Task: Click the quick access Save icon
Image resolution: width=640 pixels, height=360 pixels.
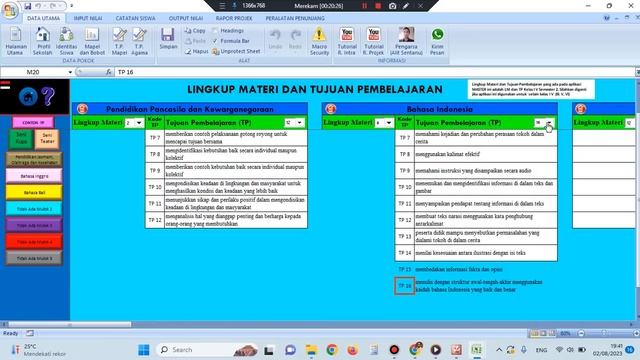Action: [27, 6]
